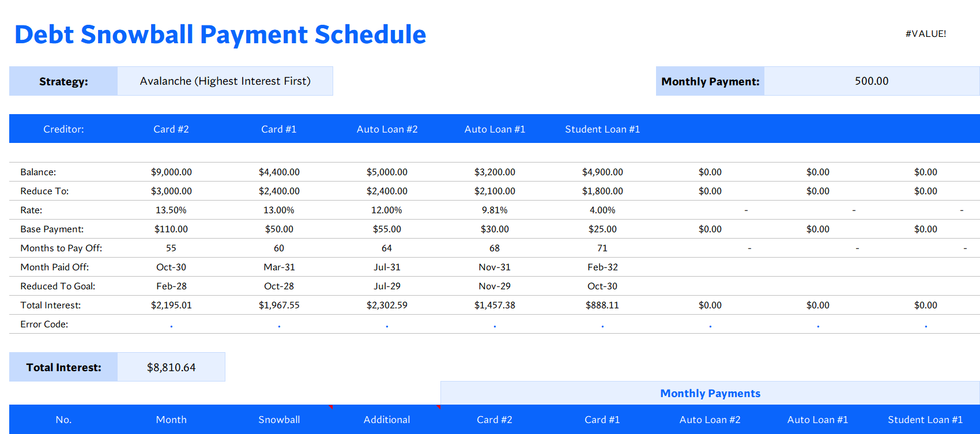
Task: Select Student Loan #1 creditor header in top table
Action: pos(602,129)
